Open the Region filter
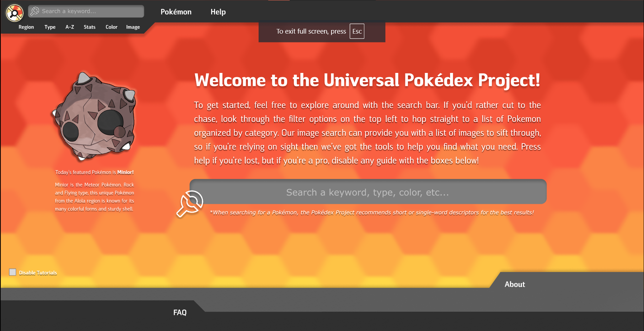 26,27
